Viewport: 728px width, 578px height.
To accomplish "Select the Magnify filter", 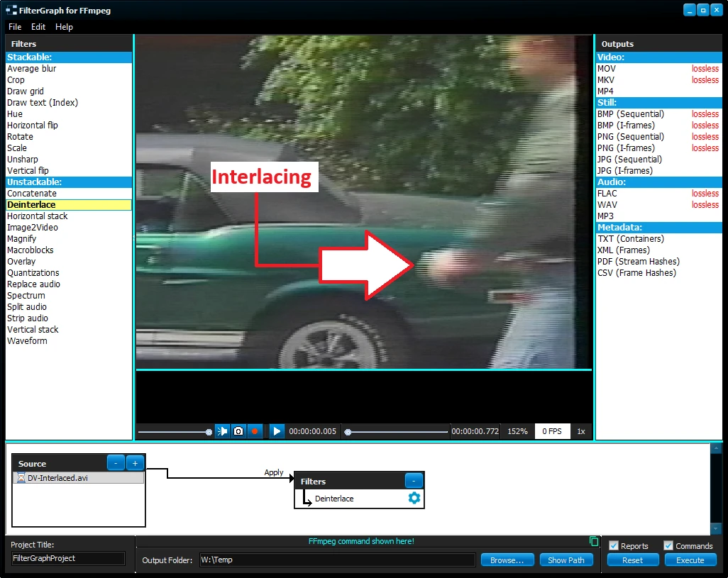I will [x=69, y=239].
